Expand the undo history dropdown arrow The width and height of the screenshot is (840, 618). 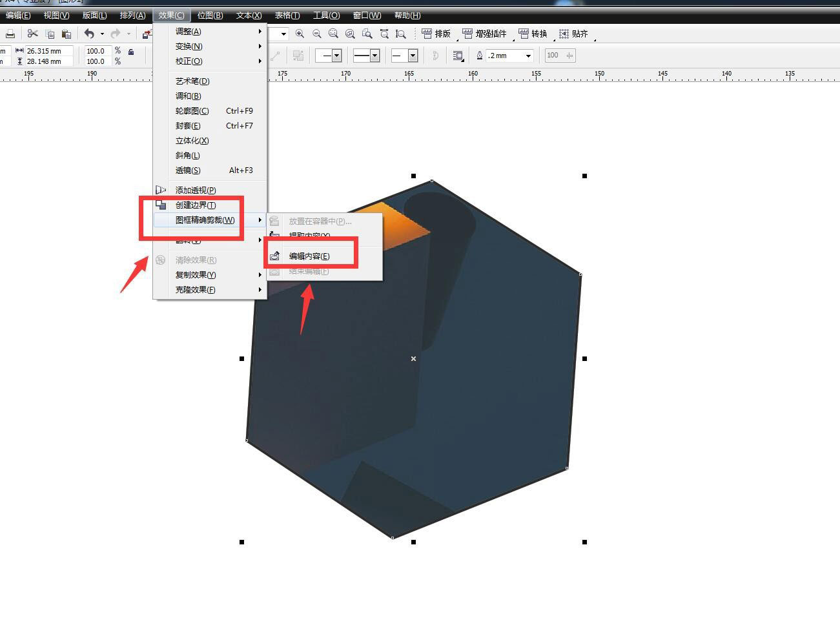click(101, 34)
